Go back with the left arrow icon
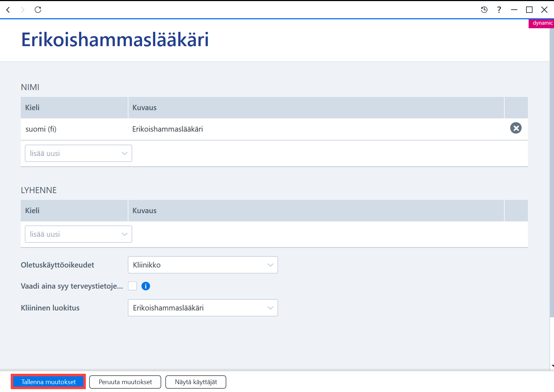The width and height of the screenshot is (554, 392). 8,10
